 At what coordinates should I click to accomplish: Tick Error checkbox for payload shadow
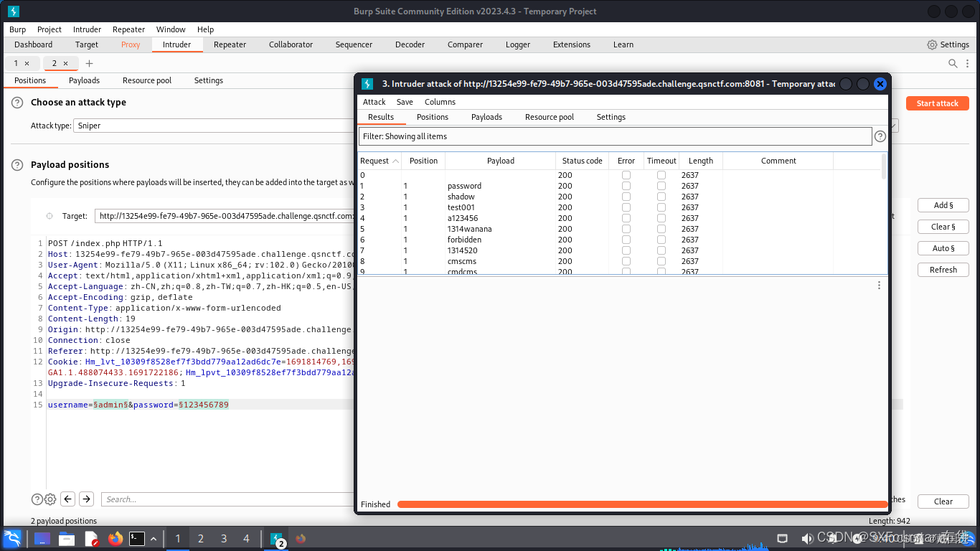626,197
